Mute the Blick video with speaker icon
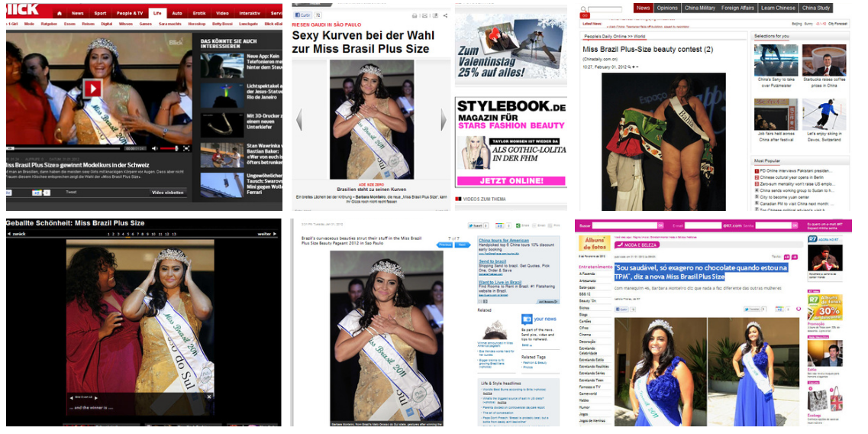The width and height of the screenshot is (868, 434). tap(154, 148)
